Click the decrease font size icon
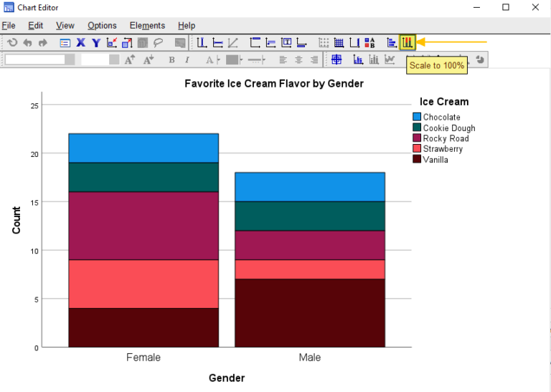The image size is (551, 392). (149, 59)
